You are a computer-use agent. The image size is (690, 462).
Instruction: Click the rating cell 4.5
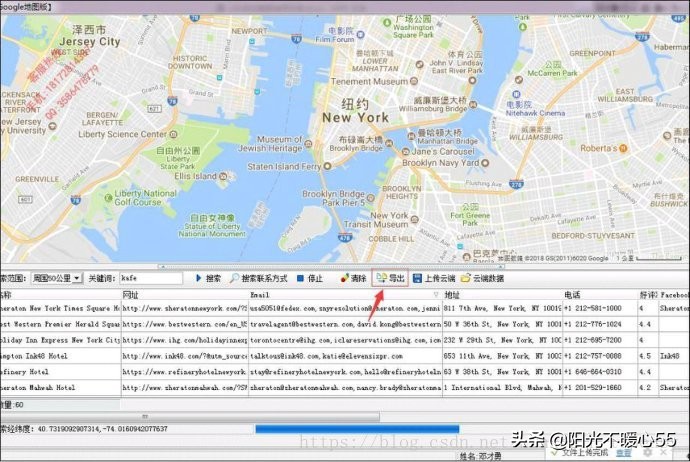[x=648, y=356]
